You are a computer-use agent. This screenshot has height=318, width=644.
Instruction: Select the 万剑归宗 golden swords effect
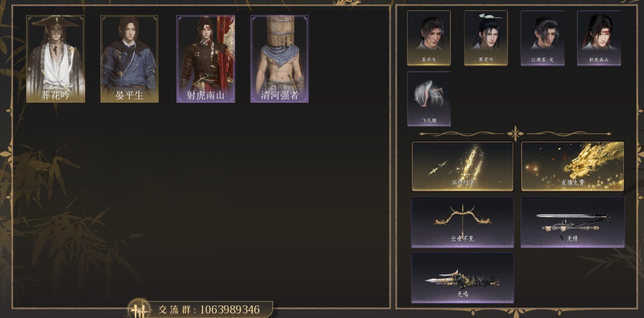(x=462, y=166)
